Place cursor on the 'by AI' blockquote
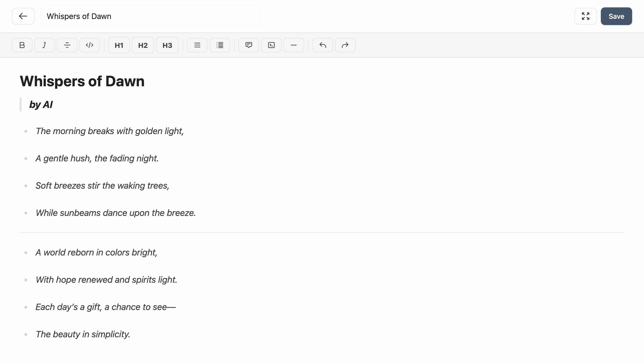The image size is (644, 363). (41, 104)
